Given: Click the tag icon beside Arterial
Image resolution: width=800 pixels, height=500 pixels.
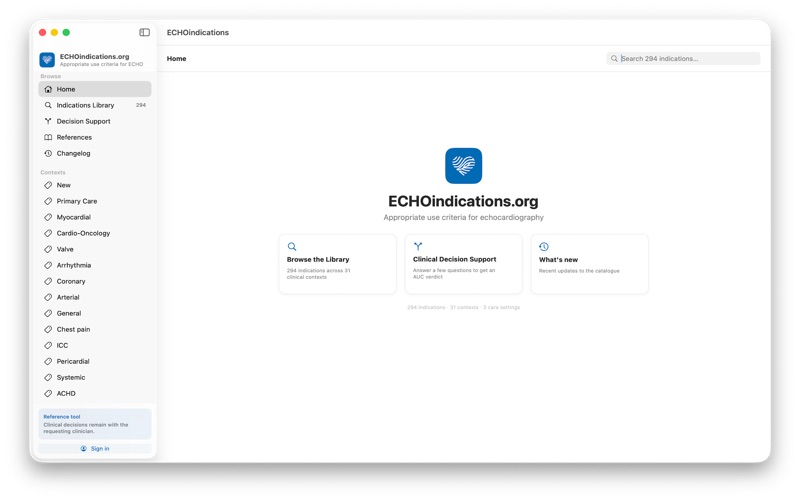Looking at the screenshot, I should tap(48, 297).
